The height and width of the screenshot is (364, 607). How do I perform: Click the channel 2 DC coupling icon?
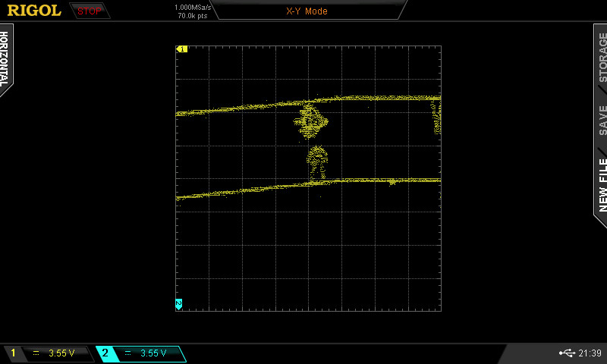pyautogui.click(x=127, y=353)
